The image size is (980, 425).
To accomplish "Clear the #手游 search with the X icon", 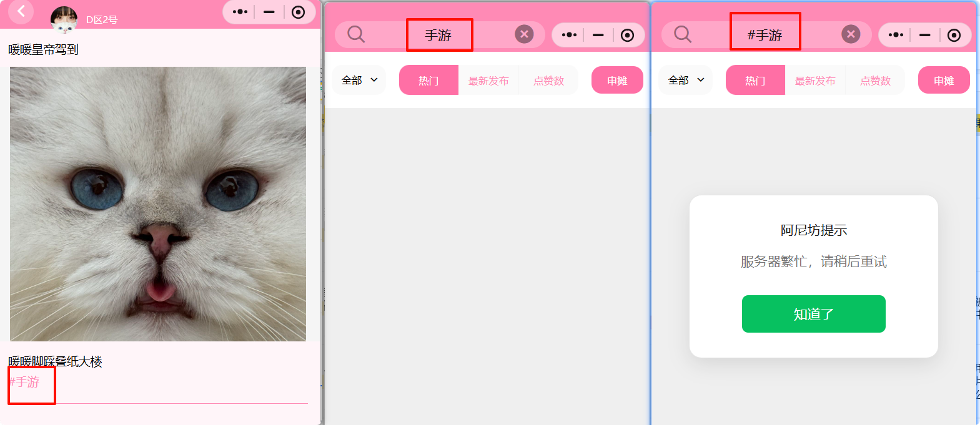I will 851,34.
